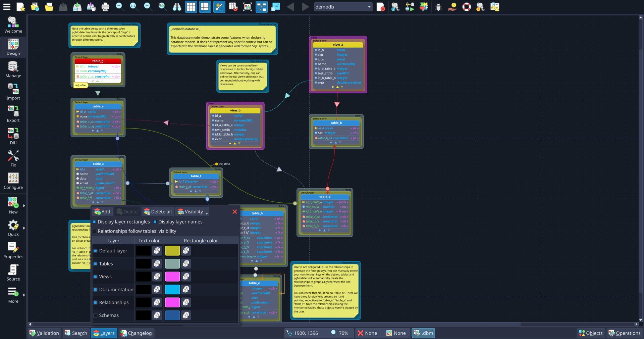
Task: Switch to the Validation tab
Action: tap(44, 333)
